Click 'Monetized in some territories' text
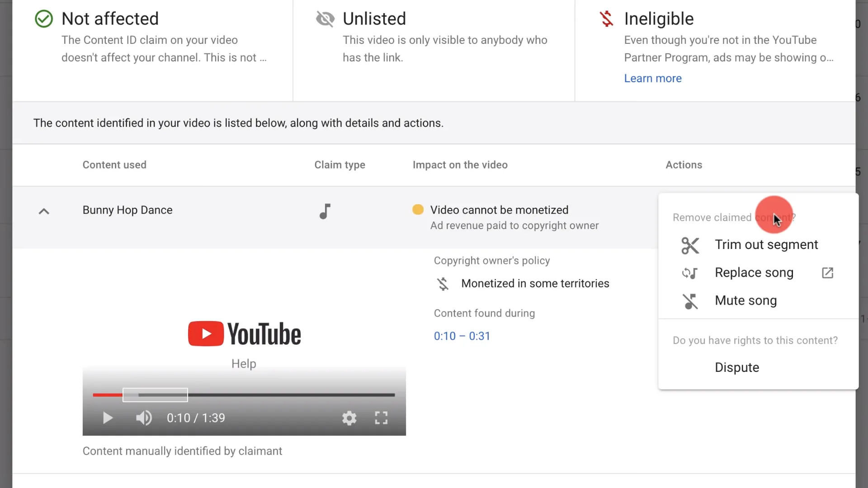Viewport: 868px width, 488px height. (535, 283)
